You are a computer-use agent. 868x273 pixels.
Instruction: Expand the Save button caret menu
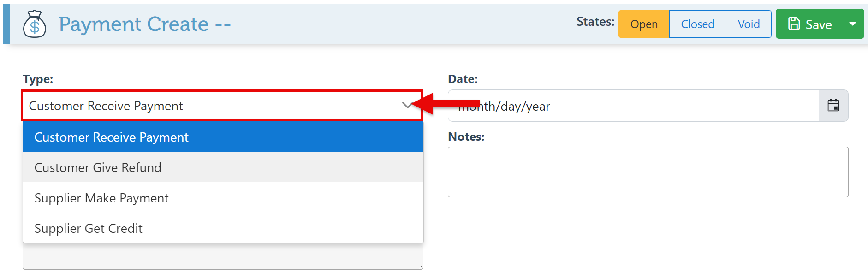pos(853,24)
